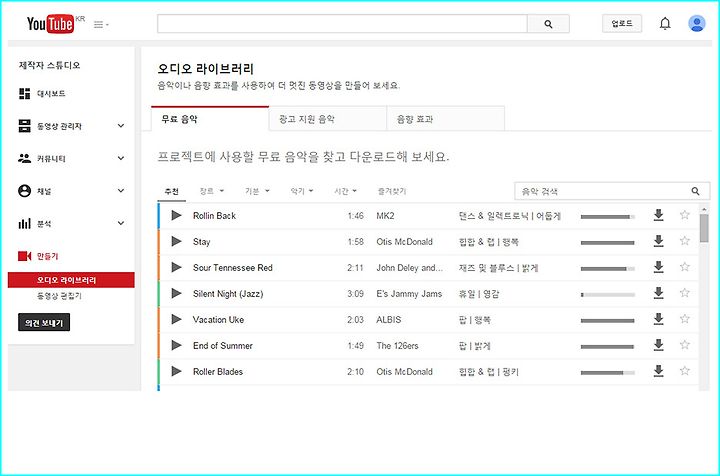The width and height of the screenshot is (720, 476).
Task: Star Roller Blades as favorite
Action: [x=685, y=371]
